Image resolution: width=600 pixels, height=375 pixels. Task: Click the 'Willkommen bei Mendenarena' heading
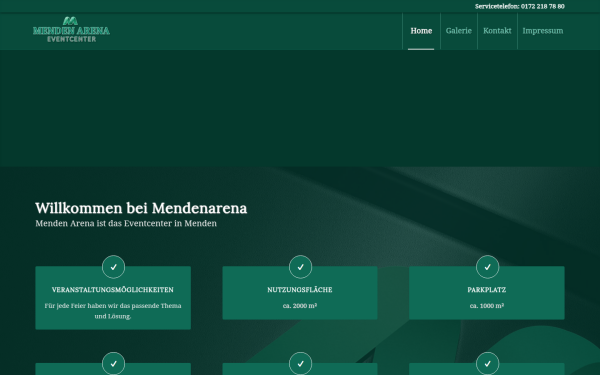pyautogui.click(x=141, y=209)
